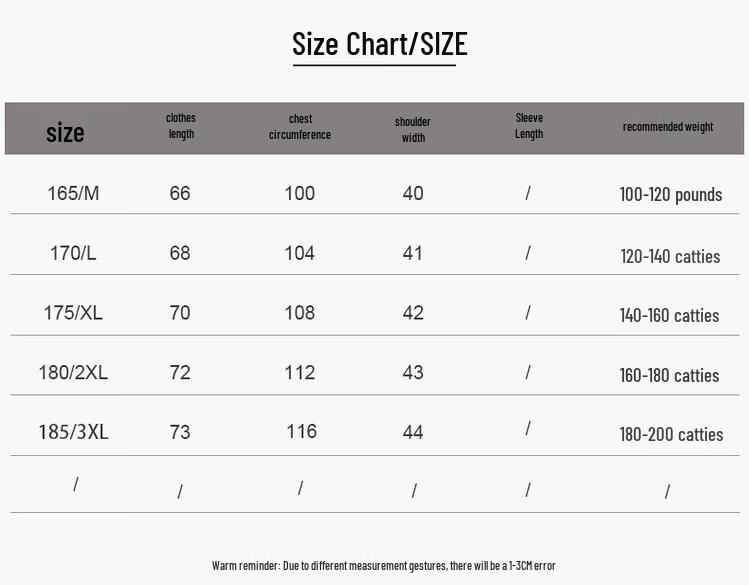Click the clothes length header
The height and width of the screenshot is (585, 749).
point(181,126)
